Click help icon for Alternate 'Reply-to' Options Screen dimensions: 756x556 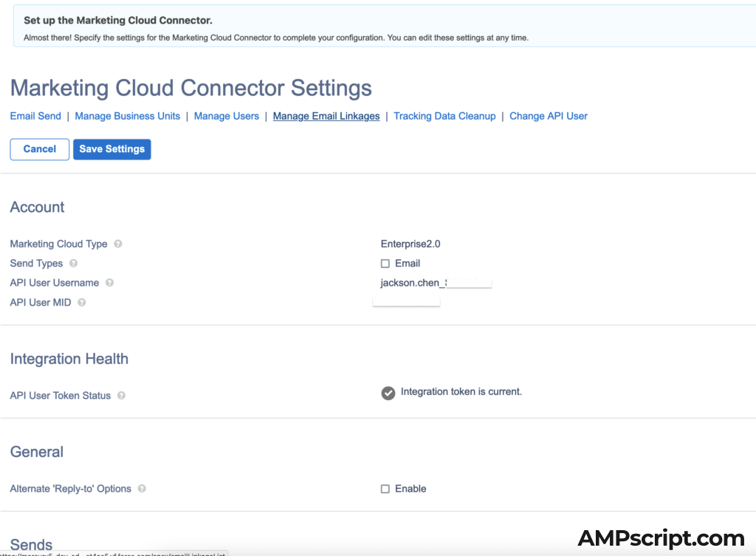[x=142, y=489]
